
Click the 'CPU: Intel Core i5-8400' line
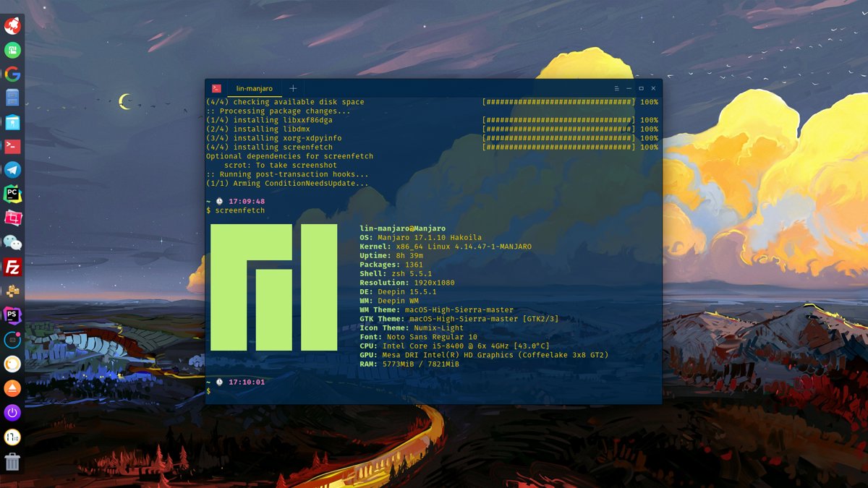(x=454, y=346)
